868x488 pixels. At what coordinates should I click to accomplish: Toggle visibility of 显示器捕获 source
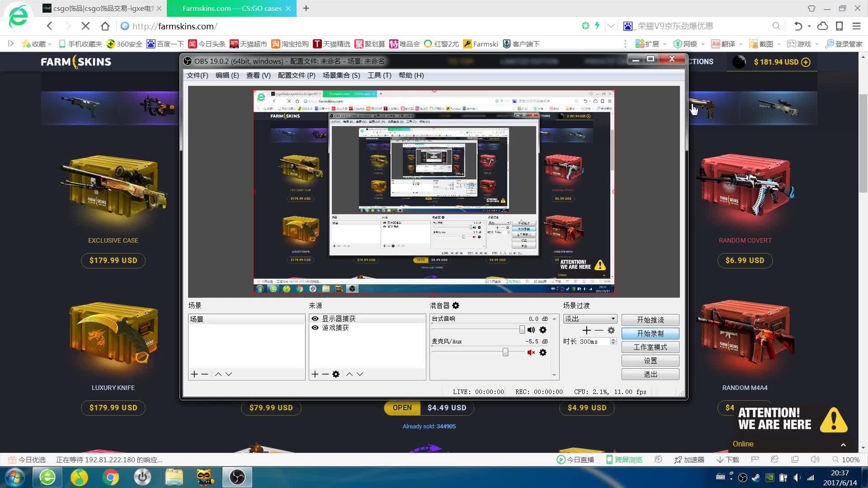tap(315, 319)
